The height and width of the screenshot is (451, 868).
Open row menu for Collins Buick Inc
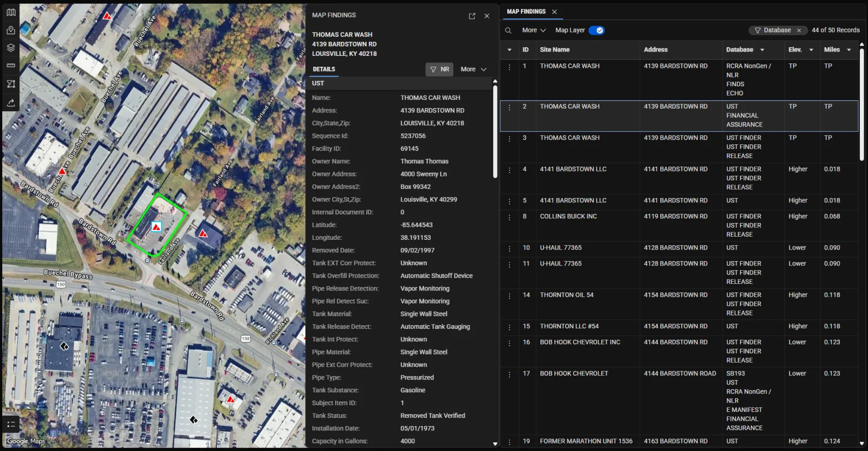509,217
